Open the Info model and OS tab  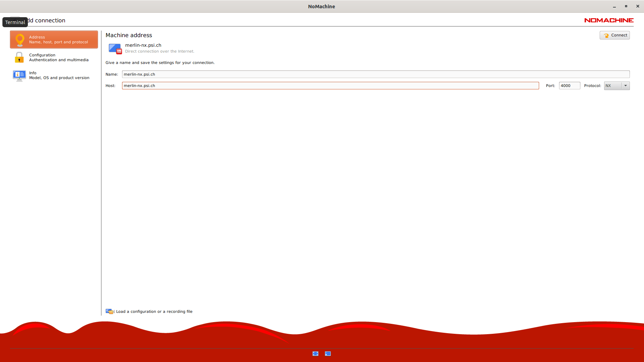59,75
